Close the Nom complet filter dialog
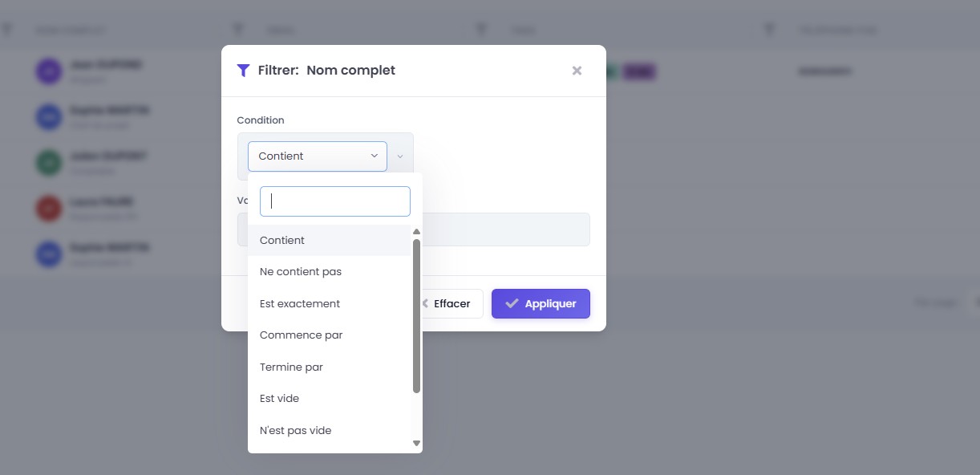This screenshot has width=980, height=475. point(577,71)
